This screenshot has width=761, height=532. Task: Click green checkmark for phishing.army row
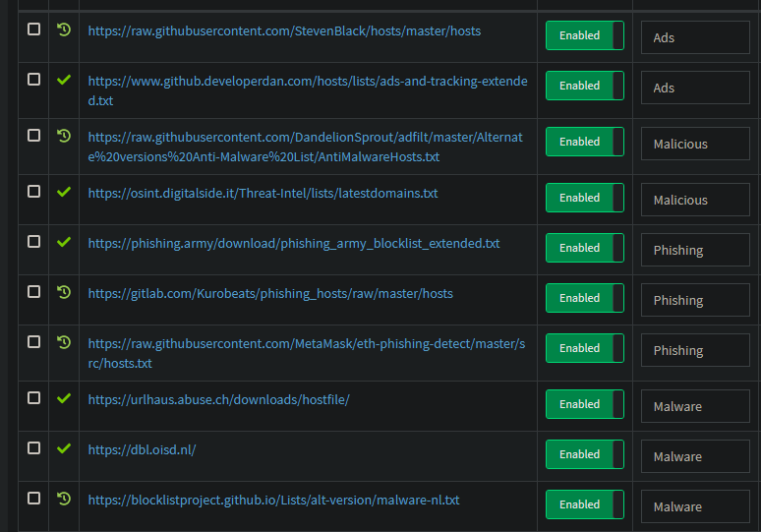pyautogui.click(x=64, y=242)
